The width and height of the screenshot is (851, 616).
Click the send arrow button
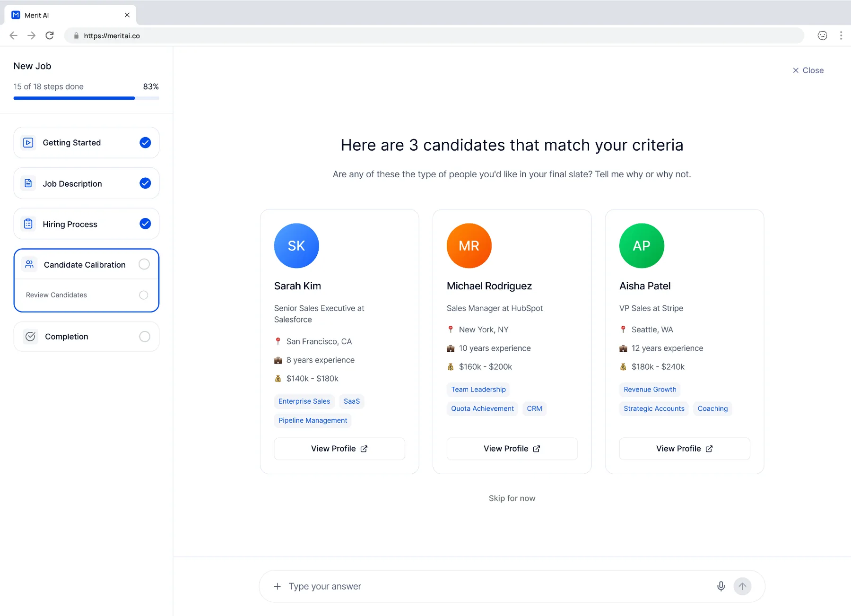click(x=742, y=586)
